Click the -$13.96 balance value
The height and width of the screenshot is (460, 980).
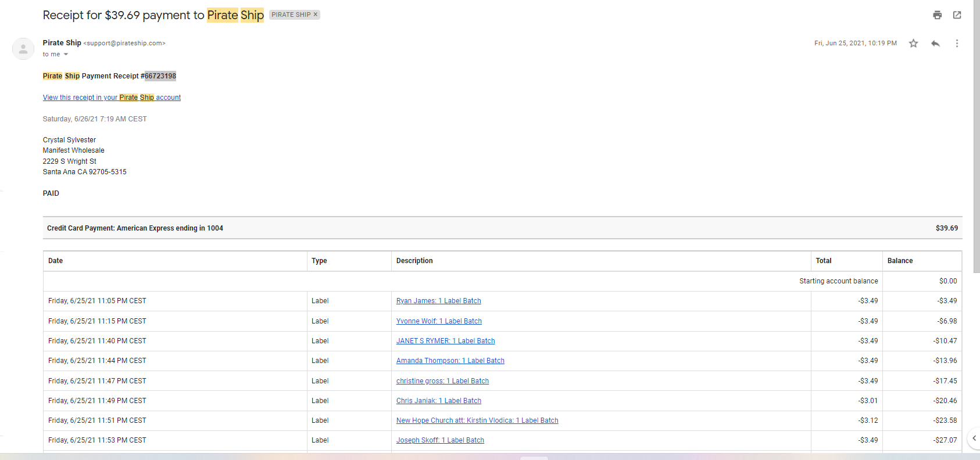945,361
